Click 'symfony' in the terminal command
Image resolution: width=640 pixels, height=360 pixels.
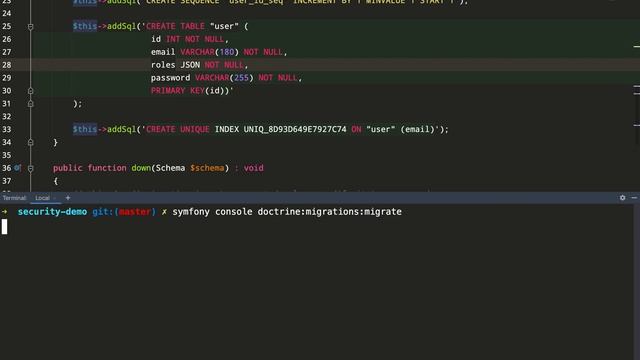click(x=191, y=212)
